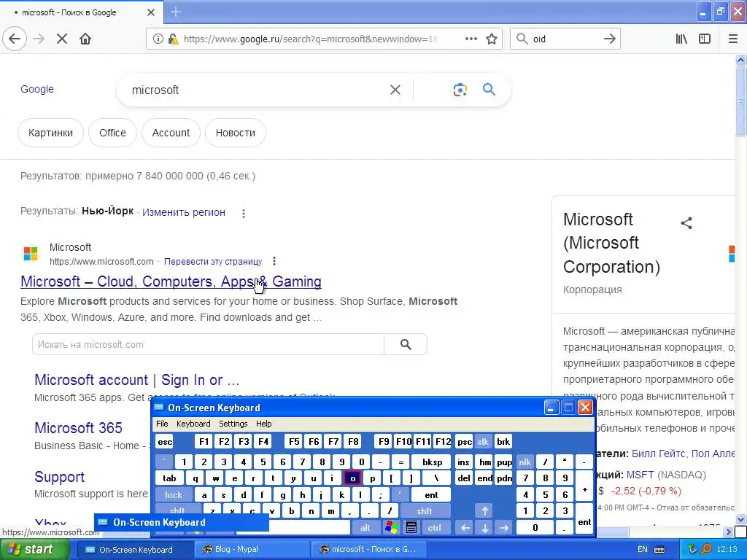Open the Library bookshelf icon

click(x=681, y=39)
